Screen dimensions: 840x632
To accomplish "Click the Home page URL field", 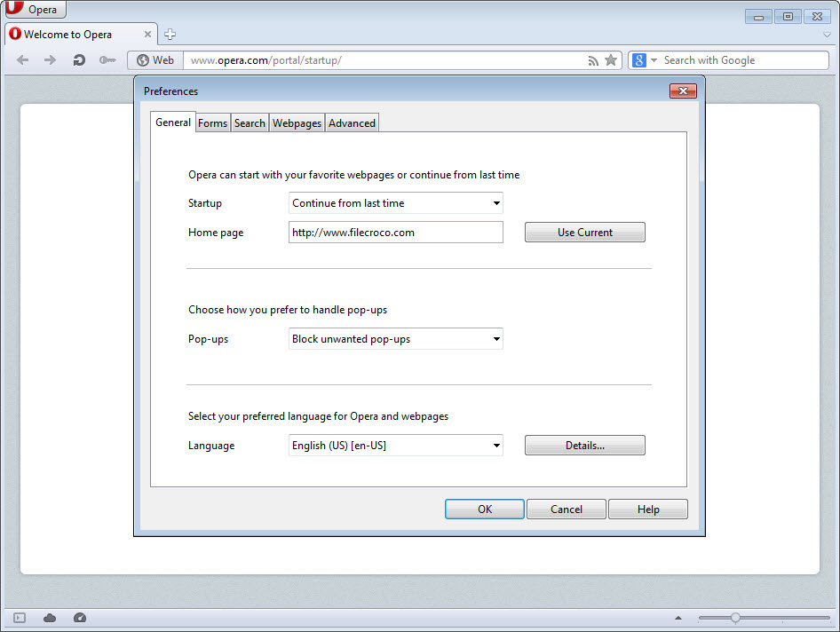I will 396,233.
